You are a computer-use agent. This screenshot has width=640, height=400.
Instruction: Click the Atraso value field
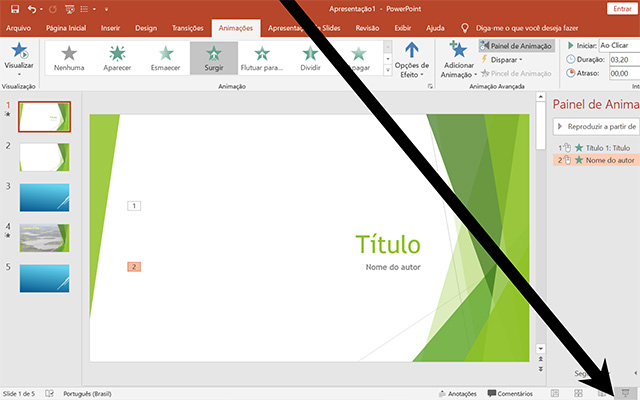(624, 73)
